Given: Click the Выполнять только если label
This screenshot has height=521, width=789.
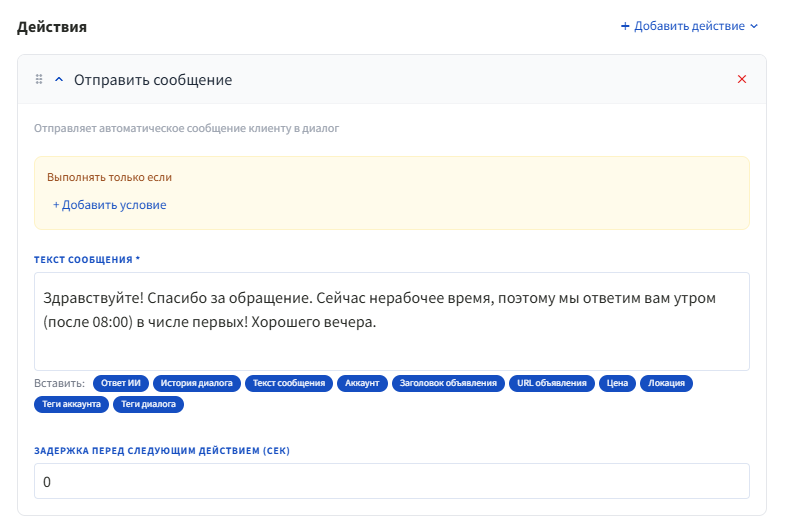Looking at the screenshot, I should (109, 177).
